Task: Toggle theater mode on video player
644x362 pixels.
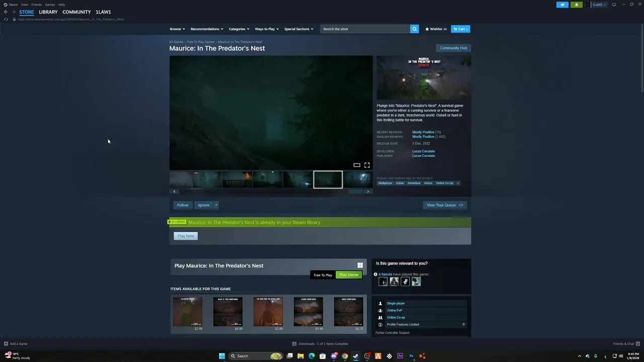Action: (x=357, y=165)
